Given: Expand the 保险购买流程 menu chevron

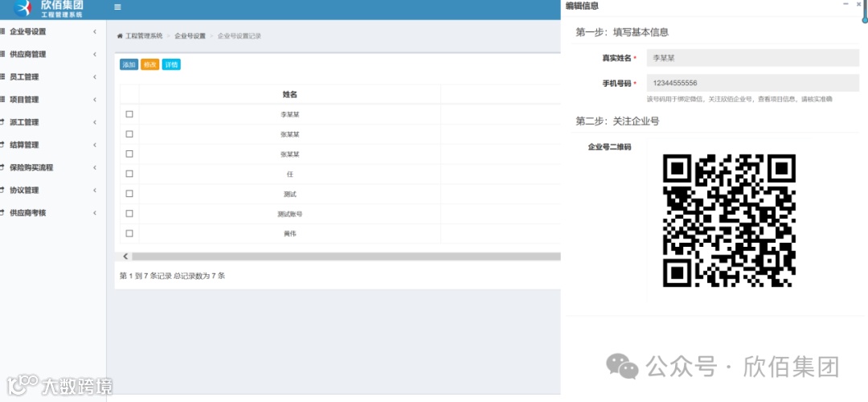Looking at the screenshot, I should pos(95,167).
